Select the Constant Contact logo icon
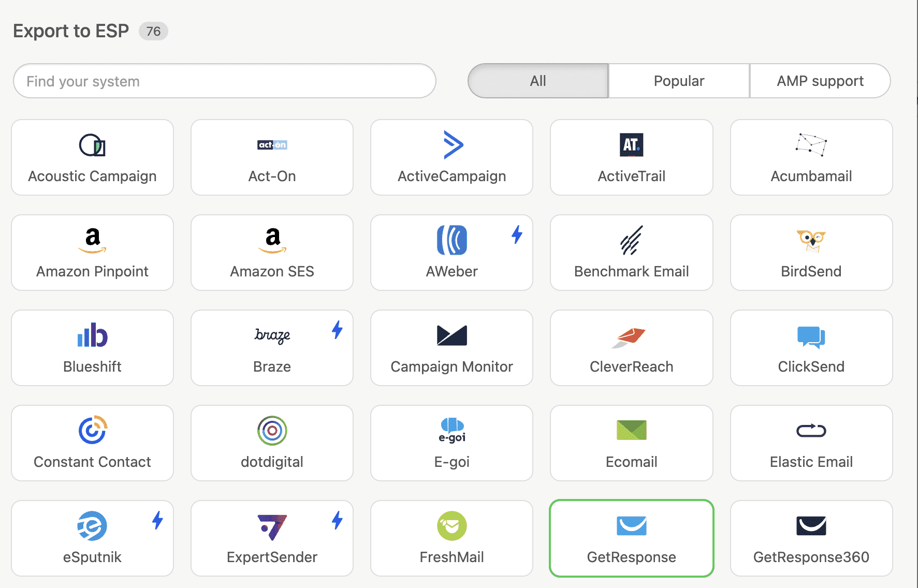This screenshot has width=918, height=588. 93,430
